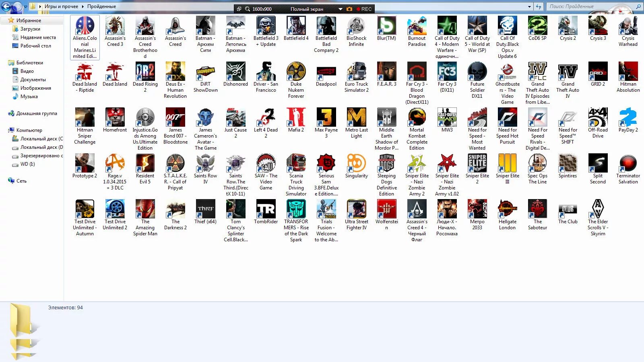Open Локальный диск (D drive

pos(41,147)
